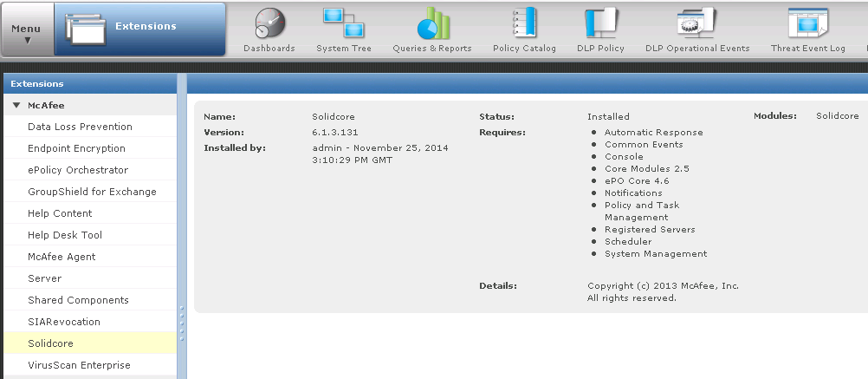Click the System Management requirement

pyautogui.click(x=656, y=254)
